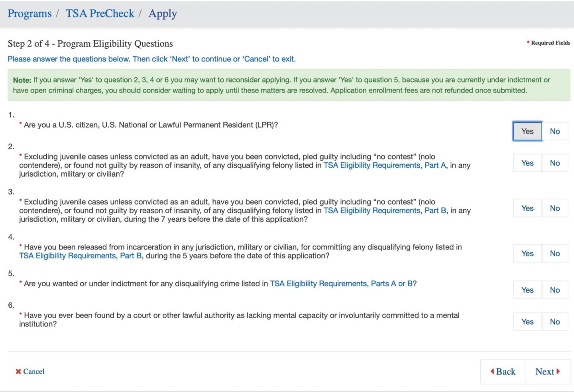Image resolution: width=574 pixels, height=392 pixels.
Task: Open Parts A or B link in question 5
Action: click(x=341, y=284)
